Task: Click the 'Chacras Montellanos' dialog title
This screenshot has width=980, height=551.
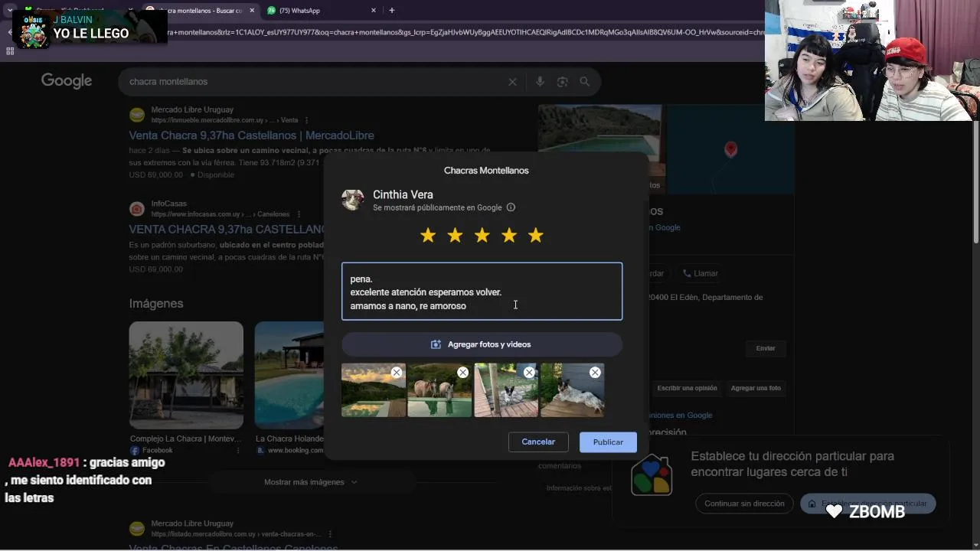Action: coord(486,171)
